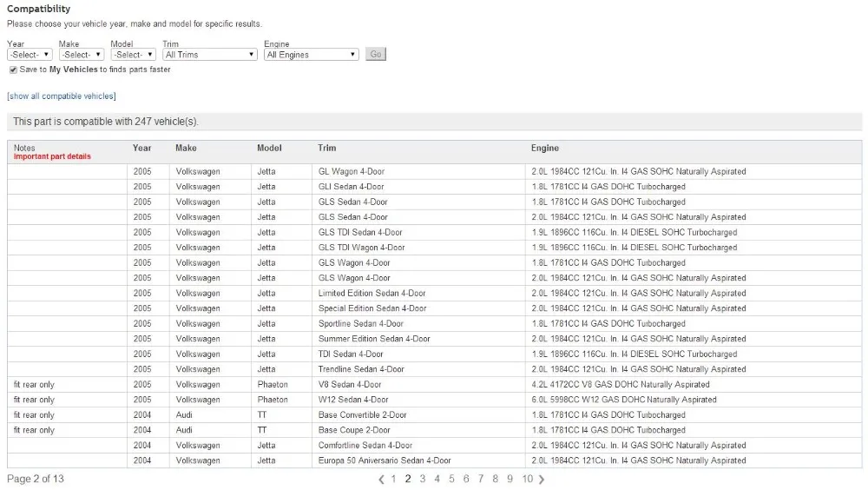Image resolution: width=868 pixels, height=490 pixels.
Task: Click compatible with 247 vehicle(s) banner text
Action: 105,122
